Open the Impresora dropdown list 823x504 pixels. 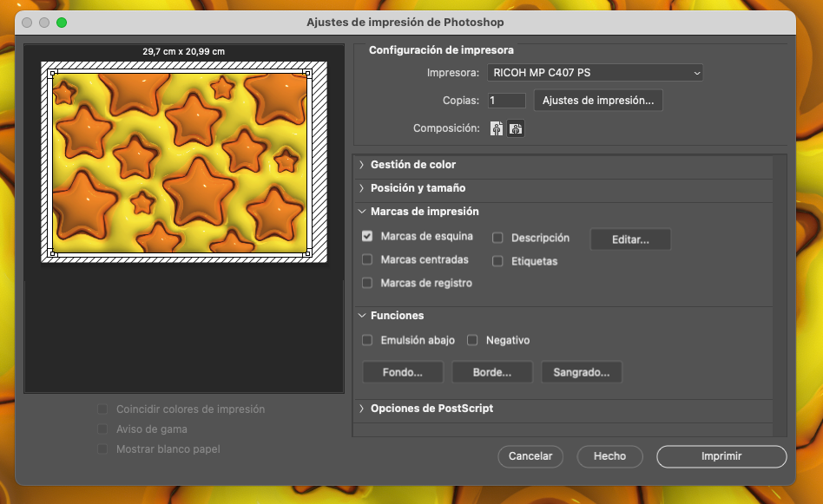coord(595,73)
